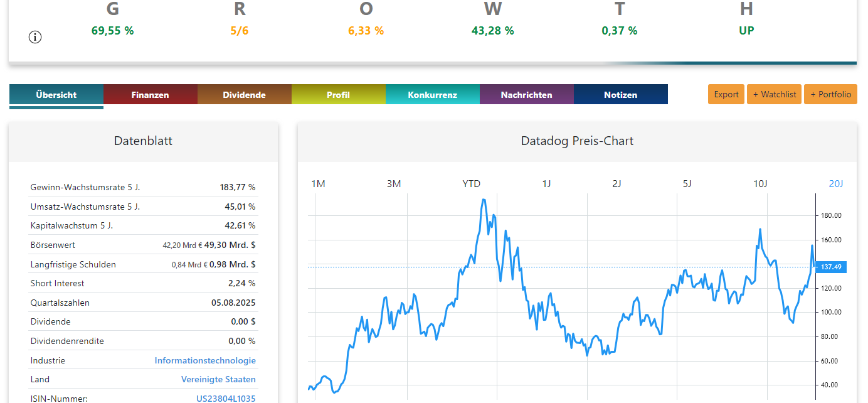
Task: Set chart range to 3M
Action: point(394,183)
